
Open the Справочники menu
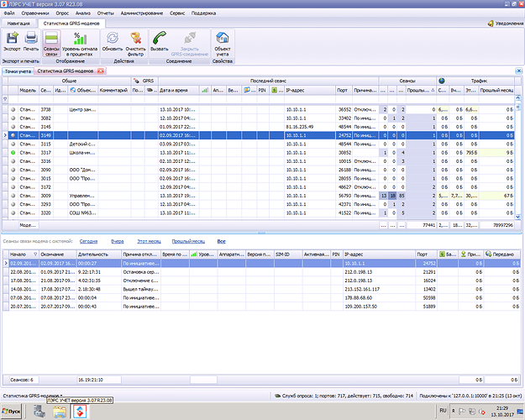(x=35, y=13)
